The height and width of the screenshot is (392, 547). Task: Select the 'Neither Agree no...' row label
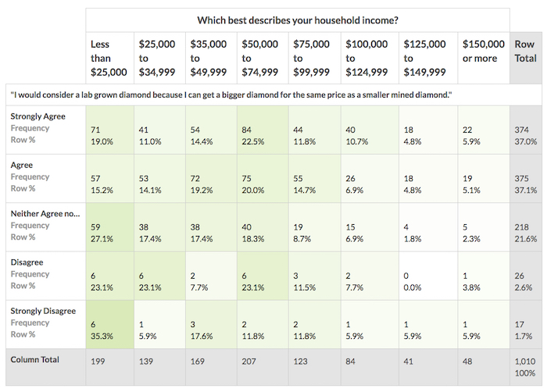click(x=44, y=213)
